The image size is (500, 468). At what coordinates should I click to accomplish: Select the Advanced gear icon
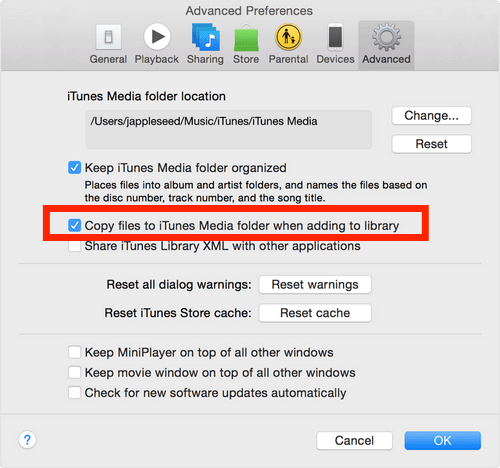click(x=386, y=37)
